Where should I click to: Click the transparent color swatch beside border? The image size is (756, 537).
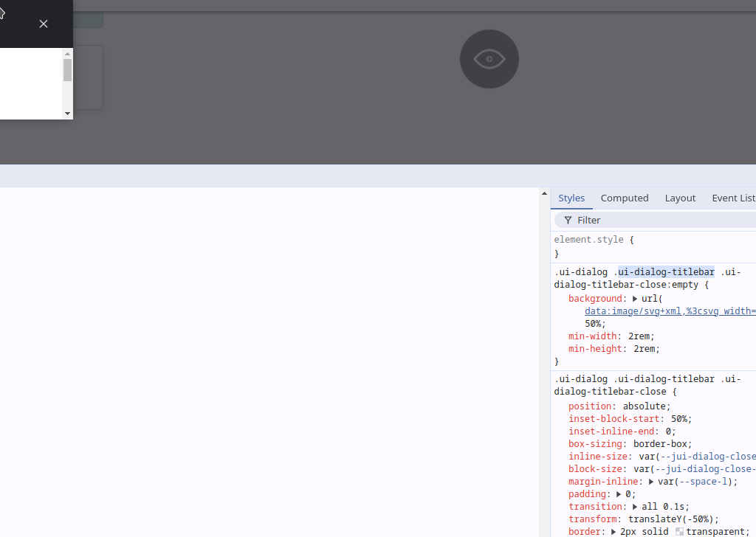tap(678, 530)
